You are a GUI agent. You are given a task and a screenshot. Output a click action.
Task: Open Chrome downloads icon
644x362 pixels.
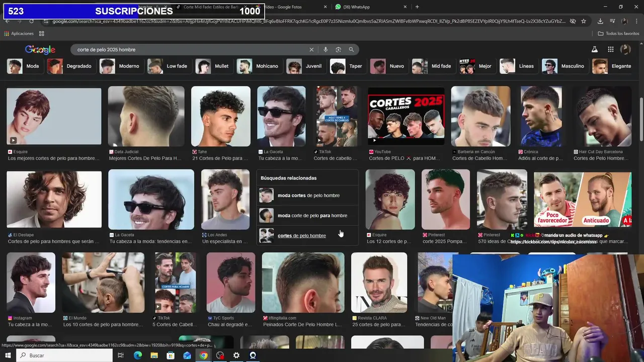600,21
